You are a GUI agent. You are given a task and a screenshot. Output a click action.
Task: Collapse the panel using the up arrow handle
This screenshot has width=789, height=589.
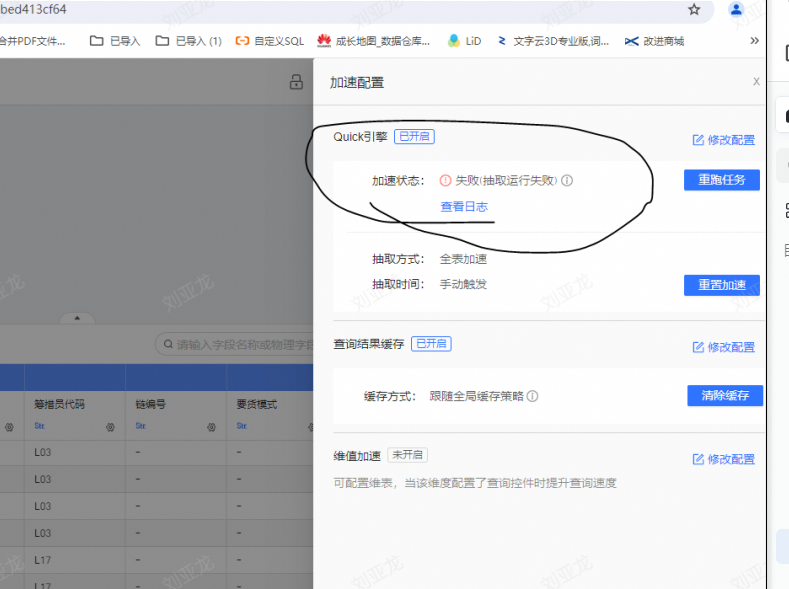click(76, 319)
